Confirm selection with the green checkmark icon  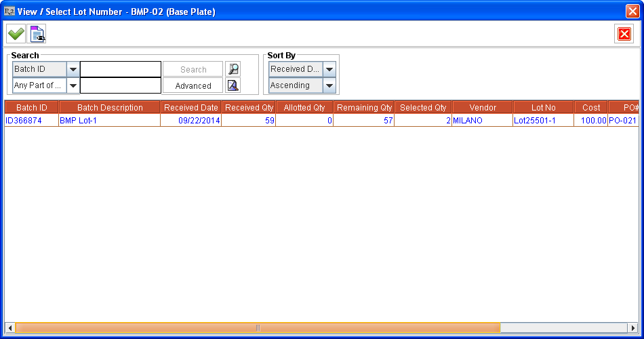tap(16, 34)
